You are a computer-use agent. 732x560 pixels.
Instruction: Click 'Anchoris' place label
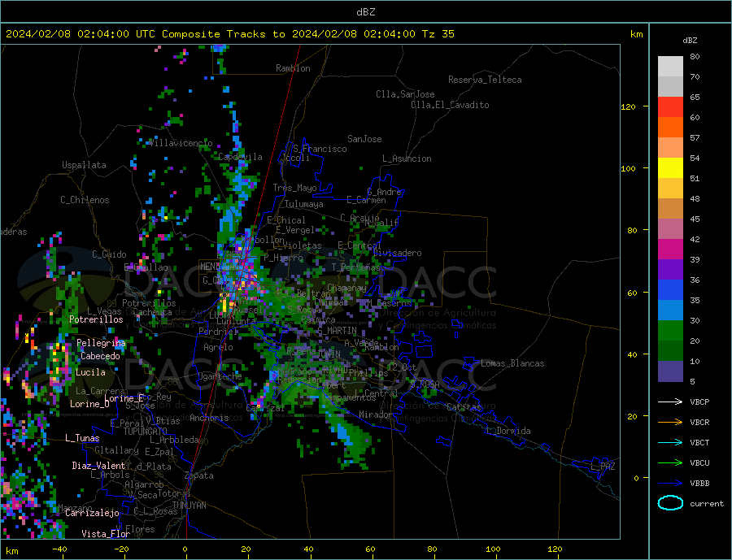coord(209,418)
